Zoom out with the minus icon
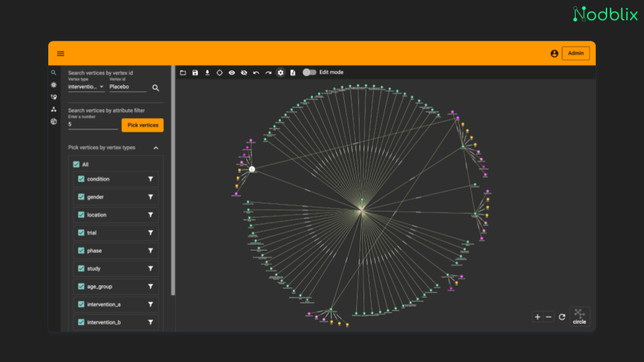 [549, 317]
